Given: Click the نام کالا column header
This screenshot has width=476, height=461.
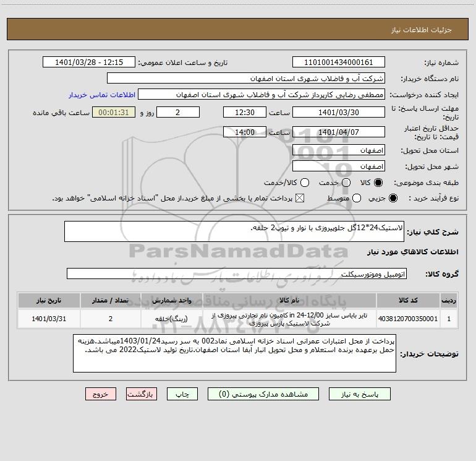Looking at the screenshot, I should point(289,300).
